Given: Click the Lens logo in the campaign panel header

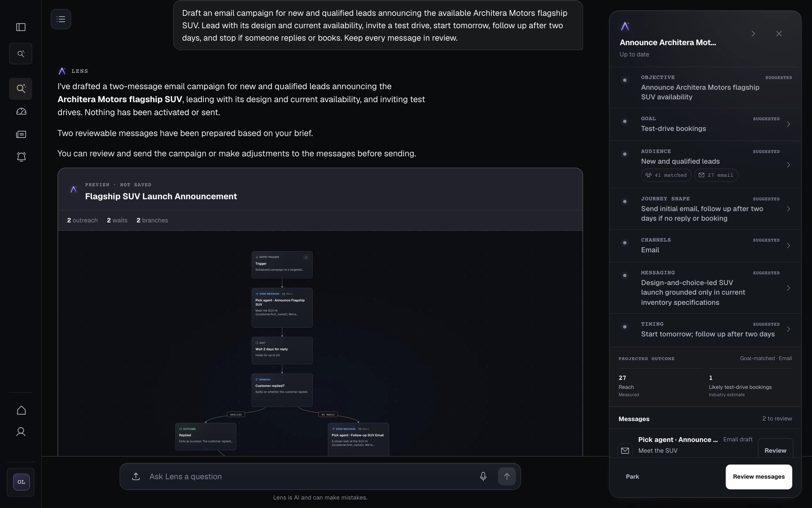Looking at the screenshot, I should coord(625,26).
